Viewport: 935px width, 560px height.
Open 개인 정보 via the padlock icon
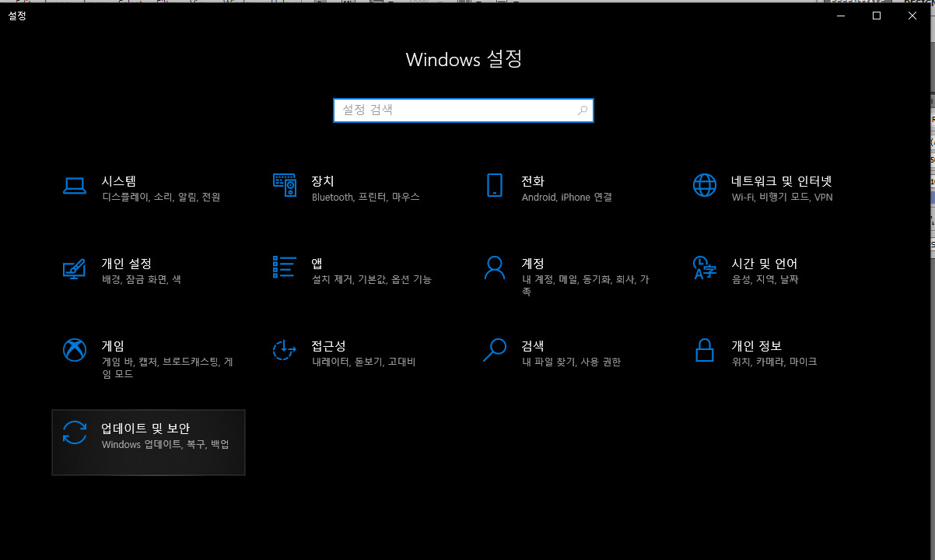click(704, 351)
